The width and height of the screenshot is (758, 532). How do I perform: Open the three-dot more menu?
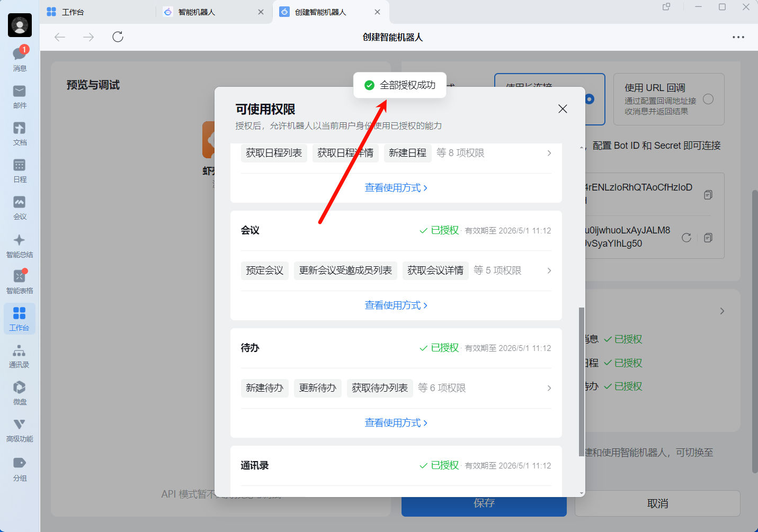pos(738,37)
